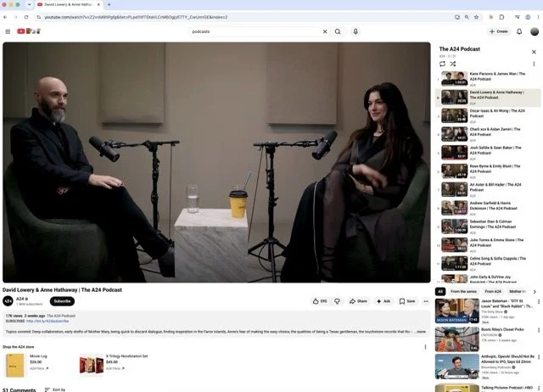
Task: Bookmark this page with star icon
Action: 476,17
